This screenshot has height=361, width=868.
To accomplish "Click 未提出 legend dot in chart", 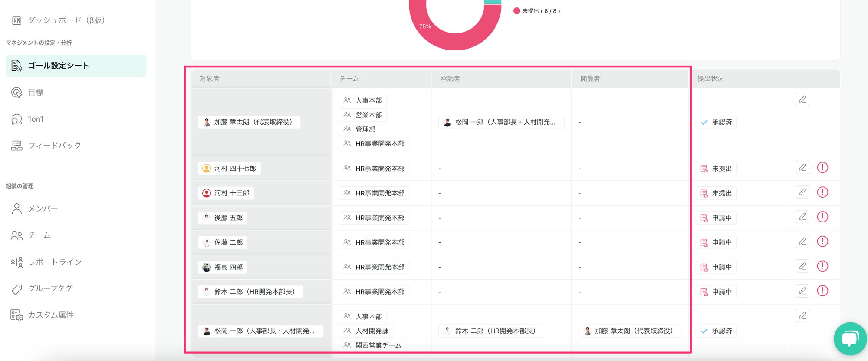I will [516, 11].
